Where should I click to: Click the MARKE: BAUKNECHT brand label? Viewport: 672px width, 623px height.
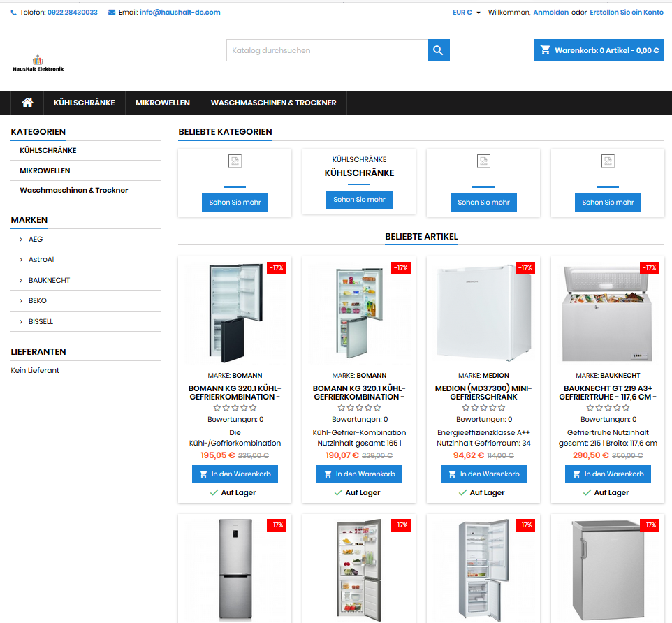[x=608, y=375]
